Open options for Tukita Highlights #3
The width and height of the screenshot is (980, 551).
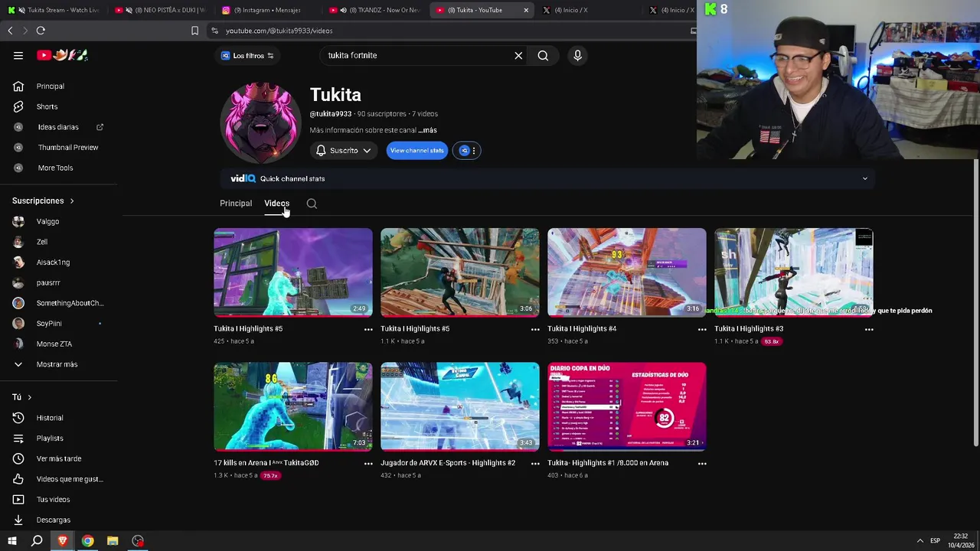point(869,329)
